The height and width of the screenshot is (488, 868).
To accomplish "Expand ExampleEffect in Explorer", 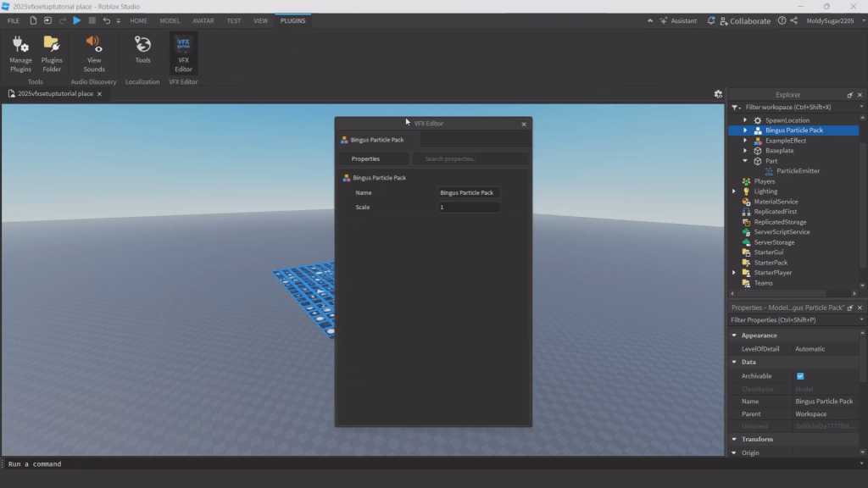I will [x=745, y=141].
